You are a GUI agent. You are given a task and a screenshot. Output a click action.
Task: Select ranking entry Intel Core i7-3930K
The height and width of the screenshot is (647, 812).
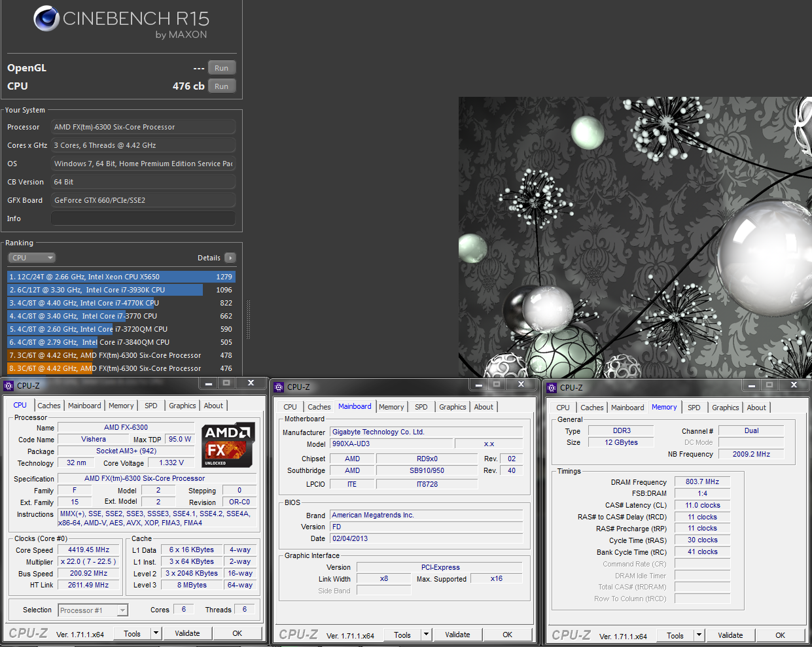click(x=121, y=290)
